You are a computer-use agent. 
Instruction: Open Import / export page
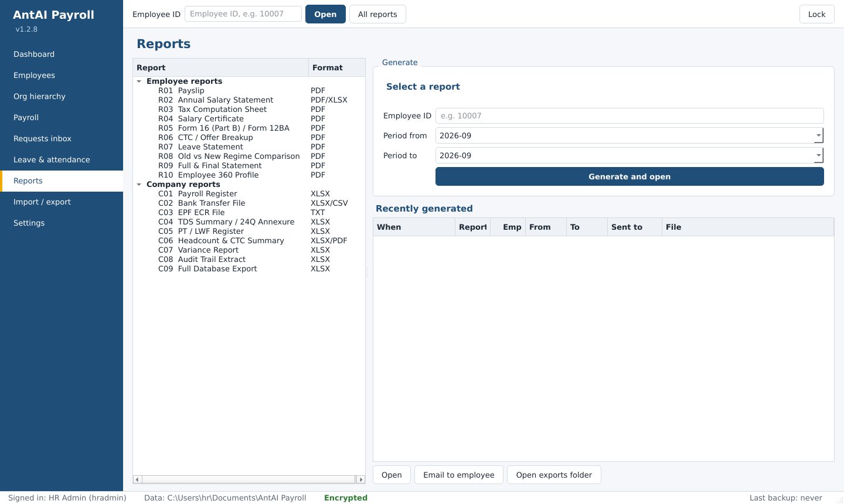[62, 202]
